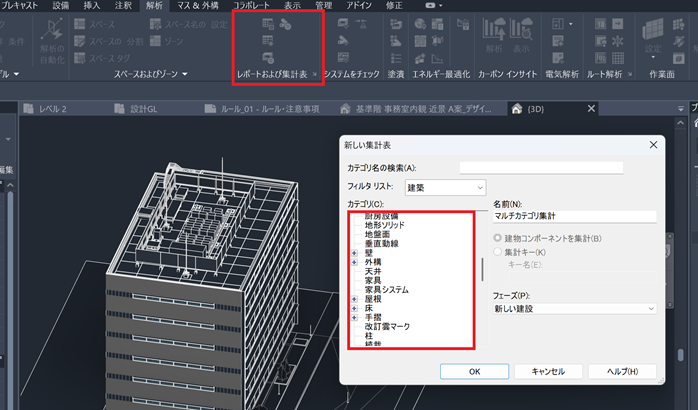Select 垂直動線 in category list
The height and width of the screenshot is (410, 698).
click(381, 244)
